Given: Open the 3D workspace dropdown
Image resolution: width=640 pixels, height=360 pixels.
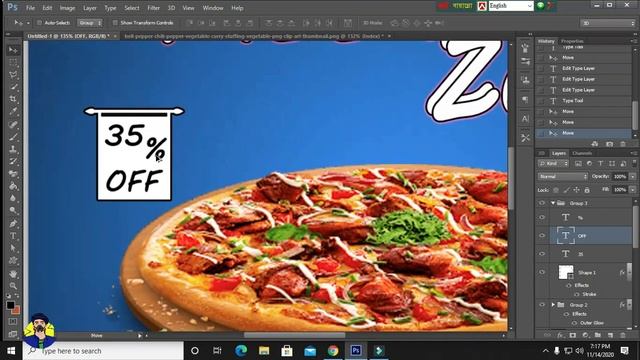Looking at the screenshot, I should pos(608,23).
